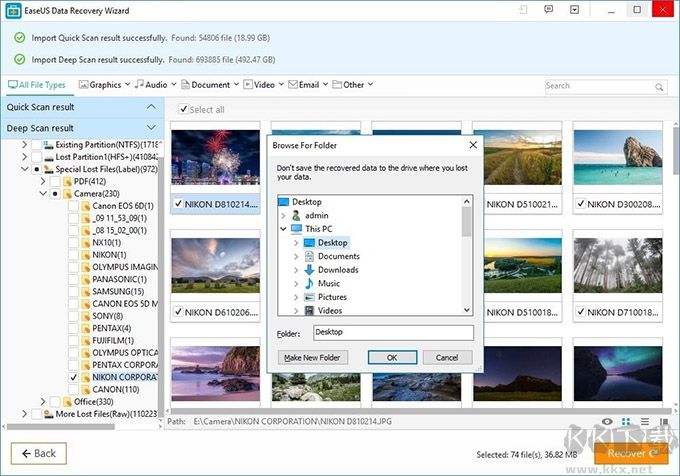Collapse the This PC tree node
Image resolution: width=680 pixels, height=476 pixels.
pyautogui.click(x=284, y=229)
